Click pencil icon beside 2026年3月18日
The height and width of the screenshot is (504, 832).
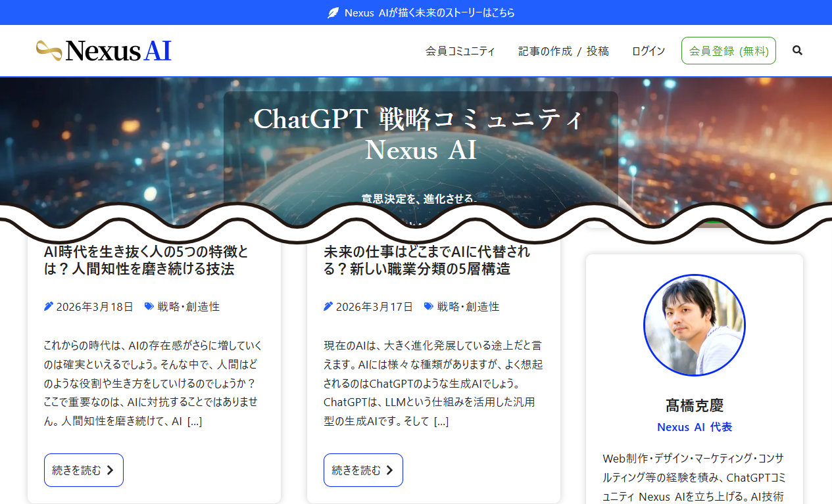[x=49, y=306]
